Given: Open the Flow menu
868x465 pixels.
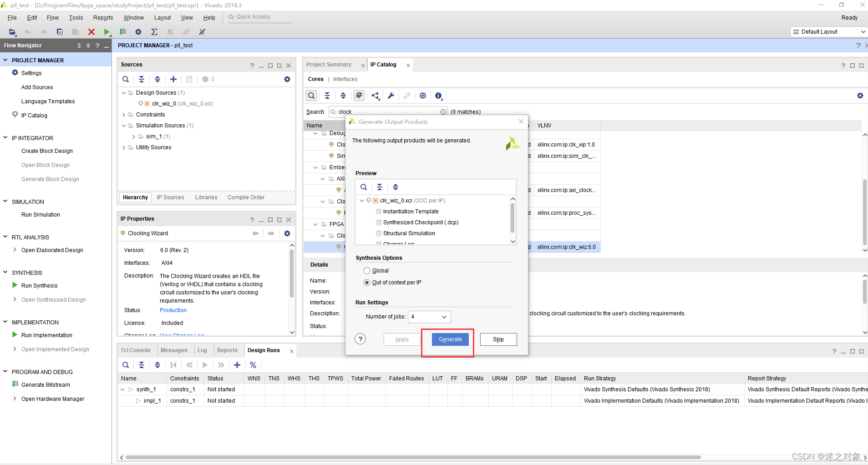Looking at the screenshot, I should [x=53, y=18].
